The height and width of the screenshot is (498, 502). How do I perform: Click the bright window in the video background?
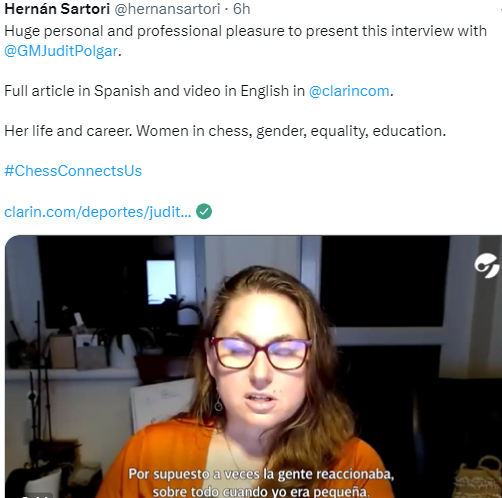pyautogui.click(x=161, y=282)
